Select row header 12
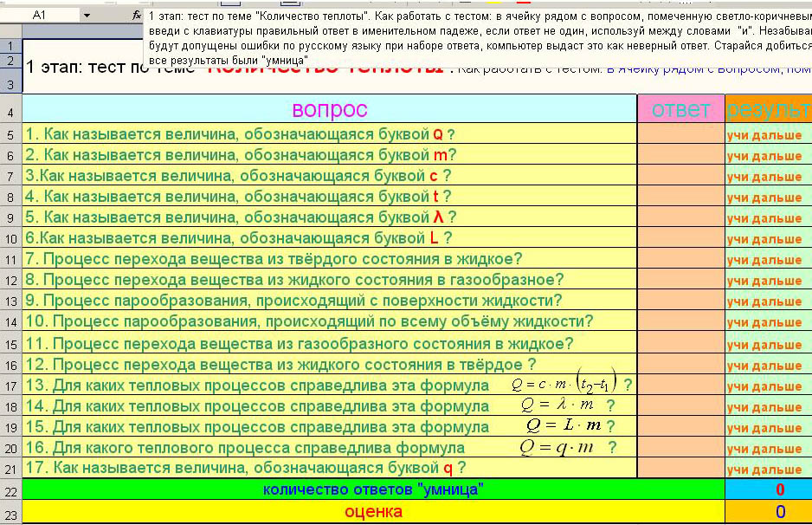Viewport: 812px width, 525px height. point(10,281)
